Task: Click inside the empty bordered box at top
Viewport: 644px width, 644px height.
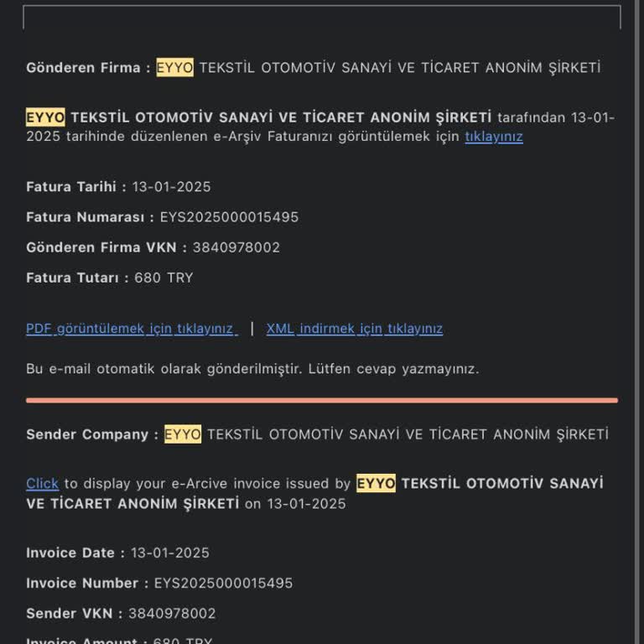Action: [x=322, y=18]
